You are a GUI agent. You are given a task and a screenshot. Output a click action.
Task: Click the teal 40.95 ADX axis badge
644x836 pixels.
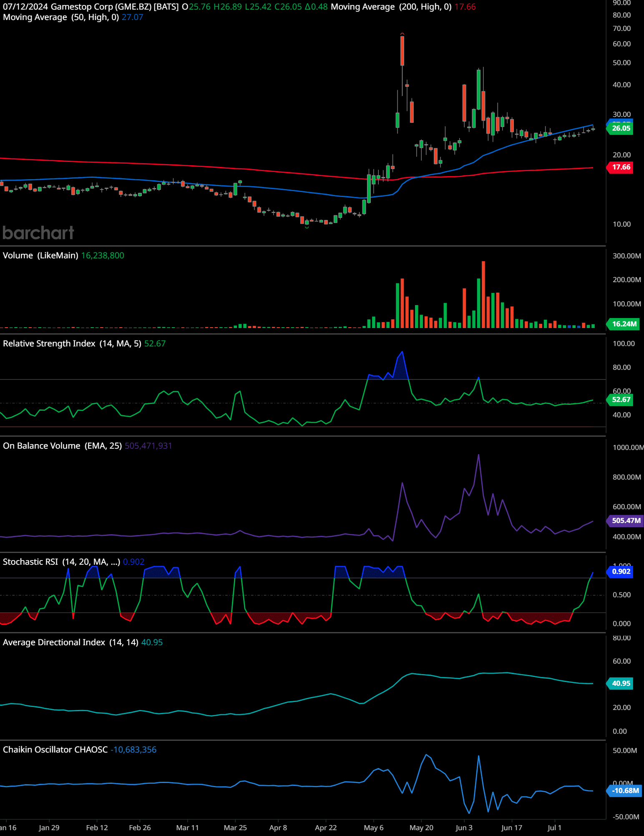pos(620,683)
